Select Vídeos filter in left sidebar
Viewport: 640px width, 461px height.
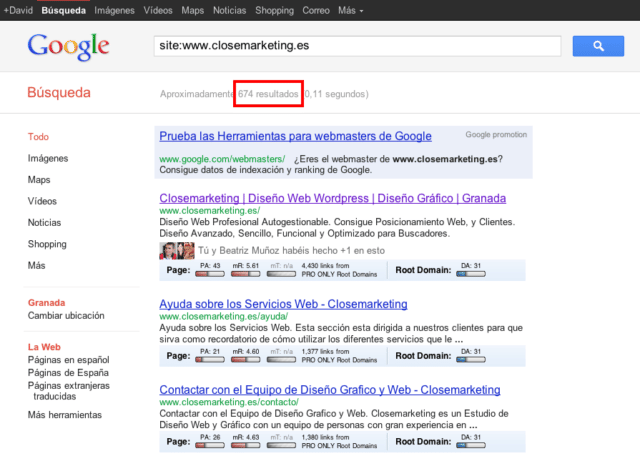[42, 201]
